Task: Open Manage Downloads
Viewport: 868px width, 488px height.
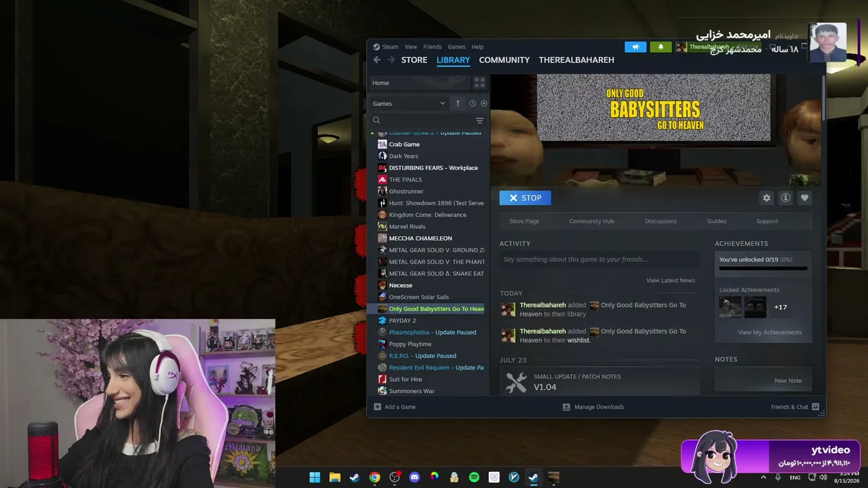Action: [x=593, y=407]
